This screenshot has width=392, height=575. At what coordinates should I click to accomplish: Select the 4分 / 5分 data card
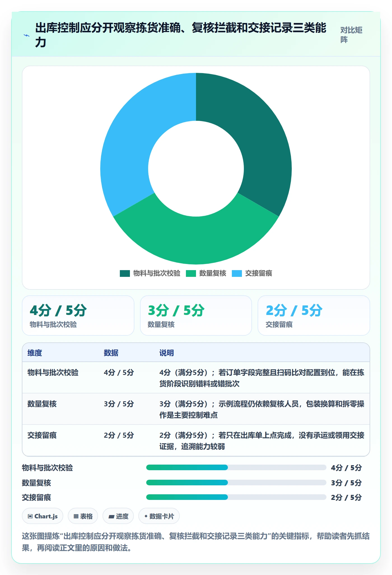[78, 316]
